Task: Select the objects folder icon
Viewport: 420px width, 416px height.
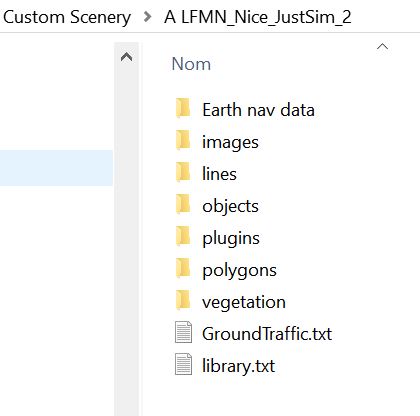Action: 183,204
